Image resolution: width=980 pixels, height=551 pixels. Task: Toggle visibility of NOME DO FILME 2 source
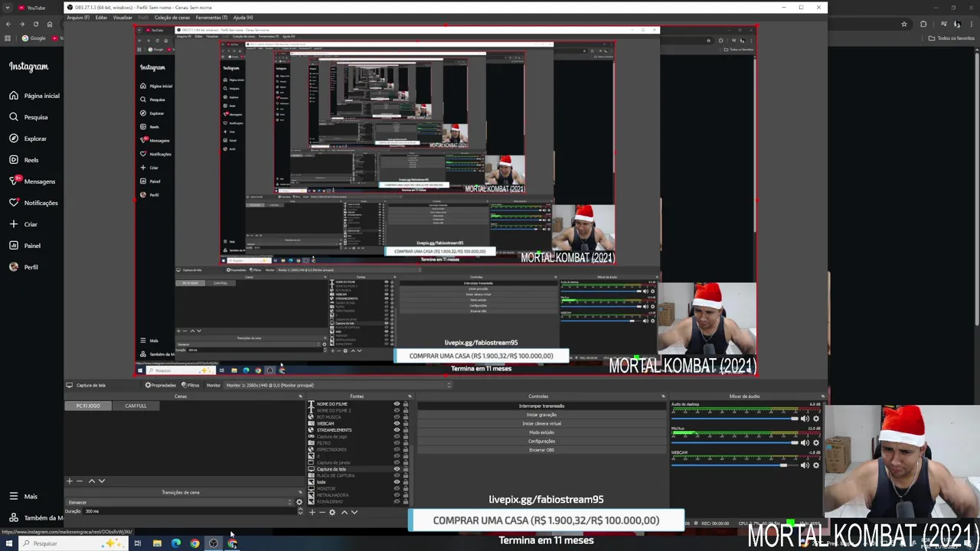coord(397,410)
